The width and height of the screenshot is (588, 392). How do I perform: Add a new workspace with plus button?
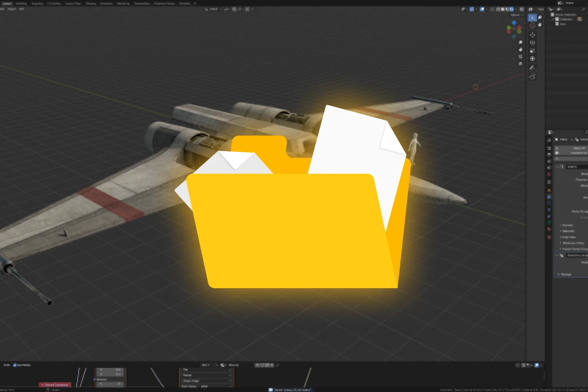[195, 3]
